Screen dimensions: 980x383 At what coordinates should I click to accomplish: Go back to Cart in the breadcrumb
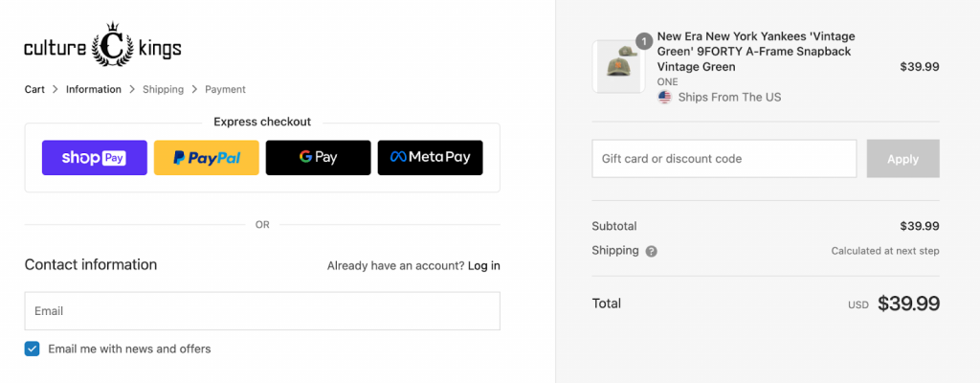pyautogui.click(x=34, y=89)
